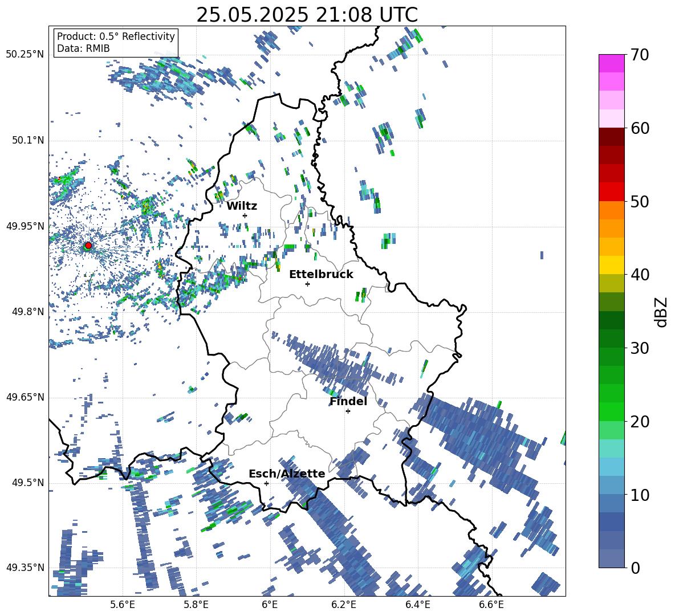Pick the yellow swatch just above 40 dBZ
The height and width of the screenshot is (616, 675).
tap(611, 265)
